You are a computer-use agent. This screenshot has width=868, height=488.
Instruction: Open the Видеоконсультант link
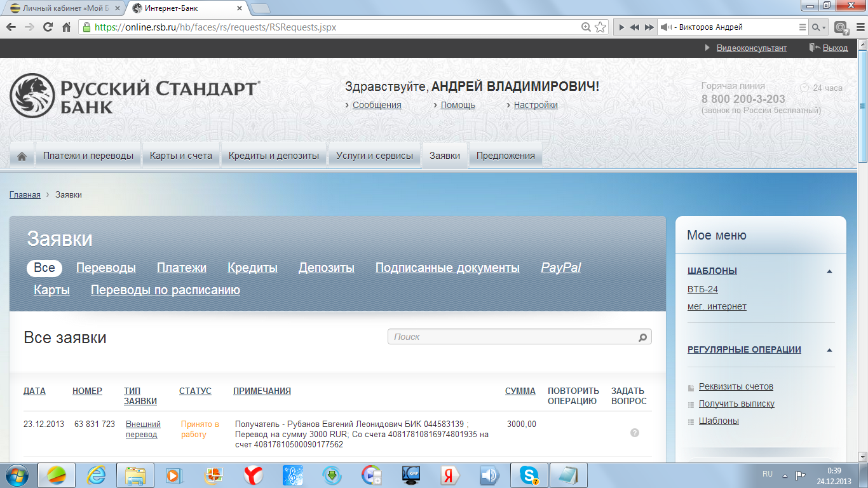(751, 48)
